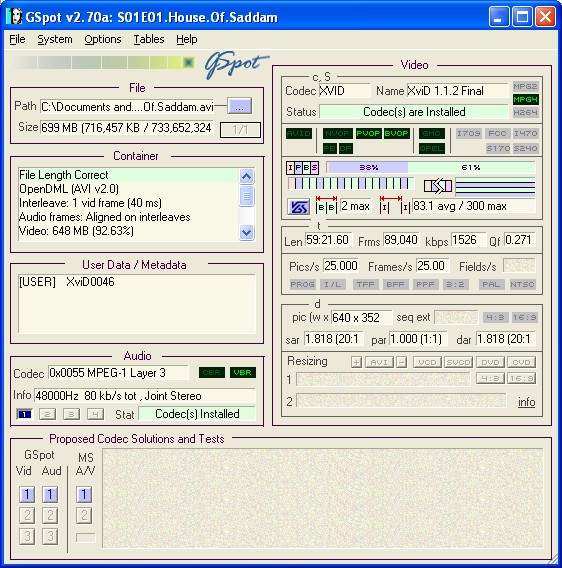Click the Path input field
Screen dimensions: 562x568
point(127,106)
